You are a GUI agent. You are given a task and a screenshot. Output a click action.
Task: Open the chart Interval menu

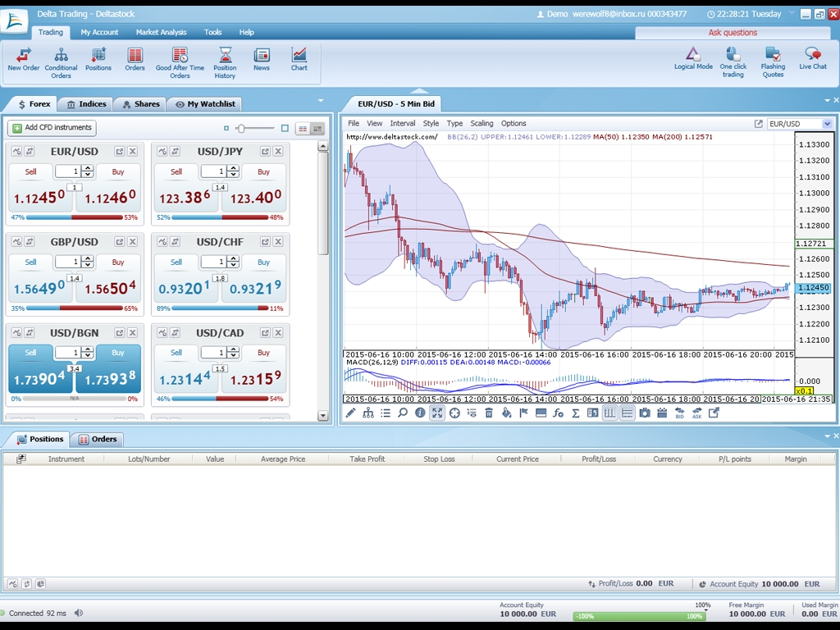pyautogui.click(x=402, y=124)
